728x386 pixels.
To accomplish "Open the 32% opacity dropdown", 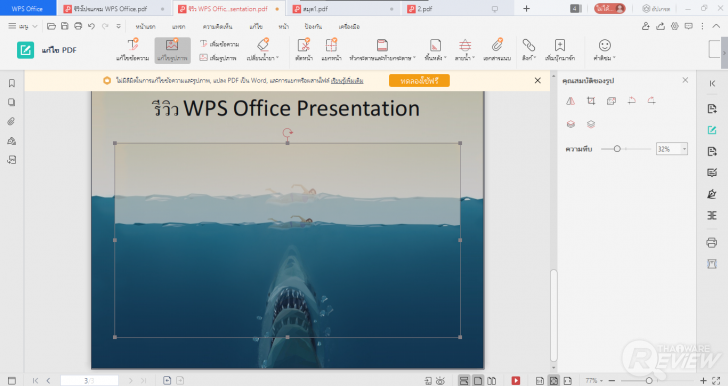I will coord(684,149).
